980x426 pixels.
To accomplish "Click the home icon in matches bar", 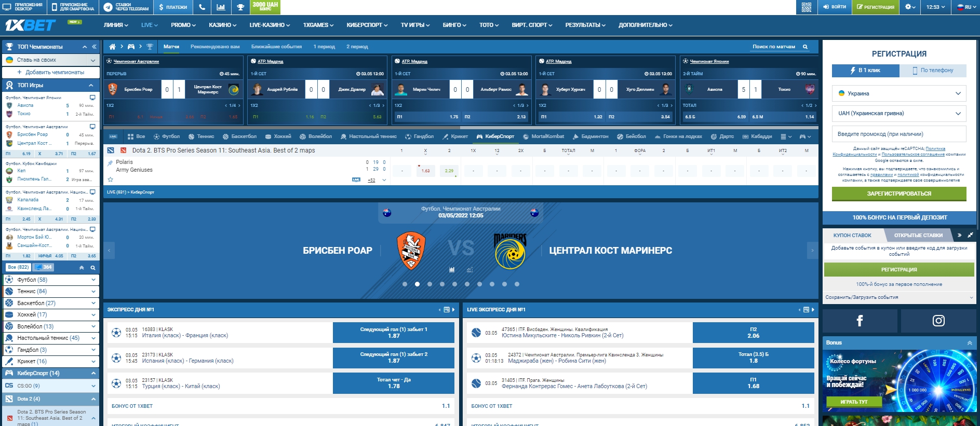I will point(112,47).
